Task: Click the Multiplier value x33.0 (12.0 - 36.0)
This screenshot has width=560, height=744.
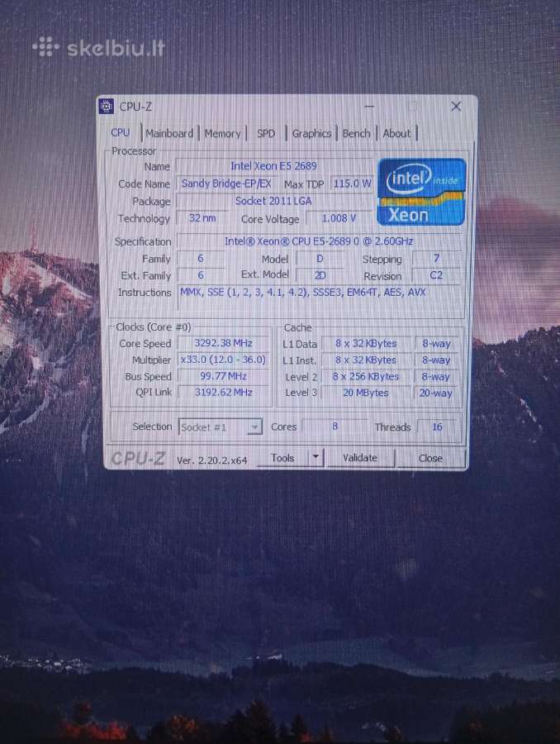Action: point(223,360)
